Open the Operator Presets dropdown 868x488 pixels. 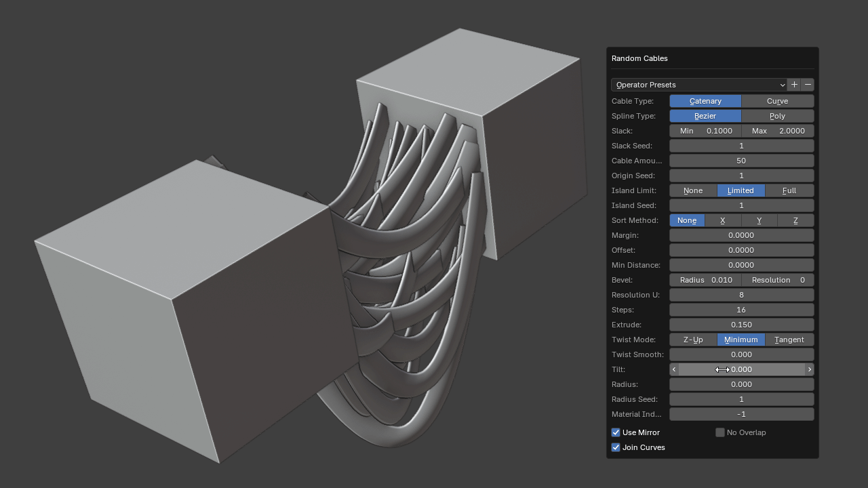[x=698, y=85]
